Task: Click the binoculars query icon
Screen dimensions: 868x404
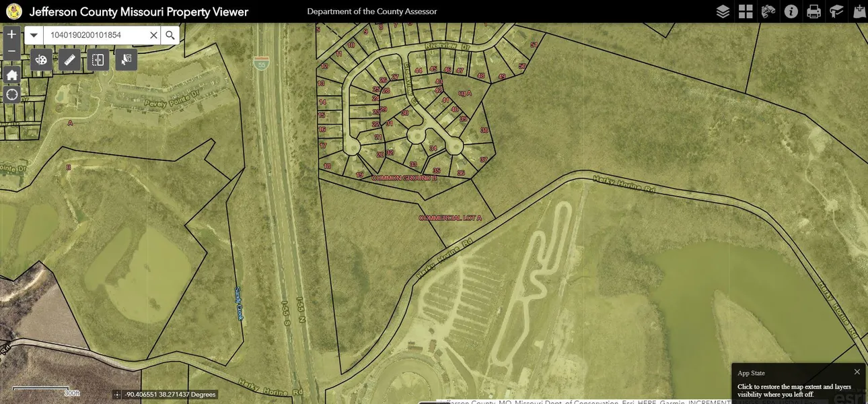Action: pyautogui.click(x=768, y=11)
